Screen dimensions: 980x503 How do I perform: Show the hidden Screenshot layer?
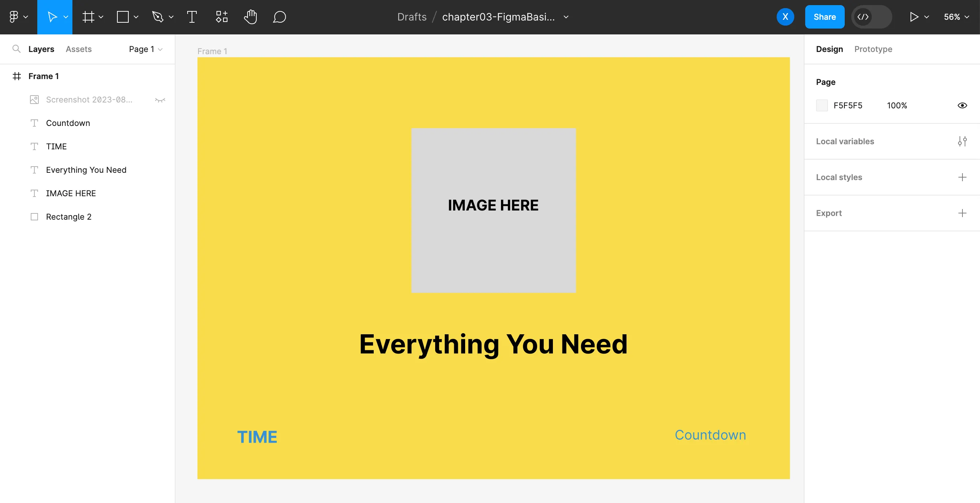pos(160,100)
